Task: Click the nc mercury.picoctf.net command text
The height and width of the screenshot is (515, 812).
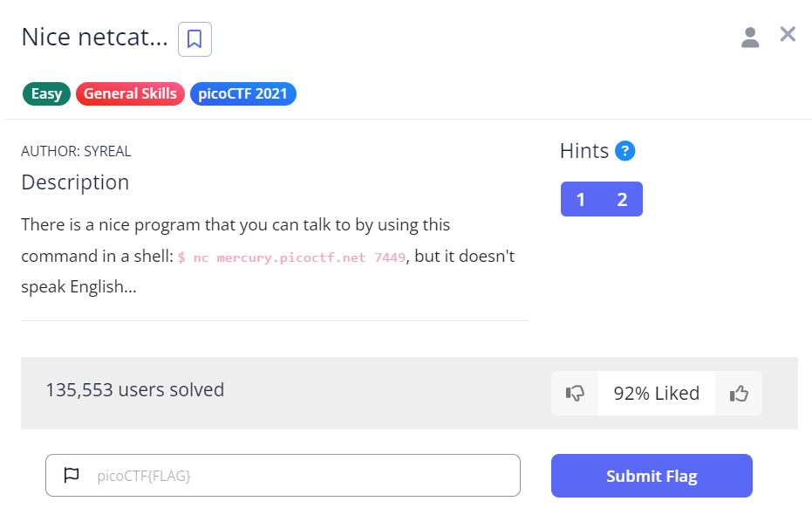Action: 291,257
